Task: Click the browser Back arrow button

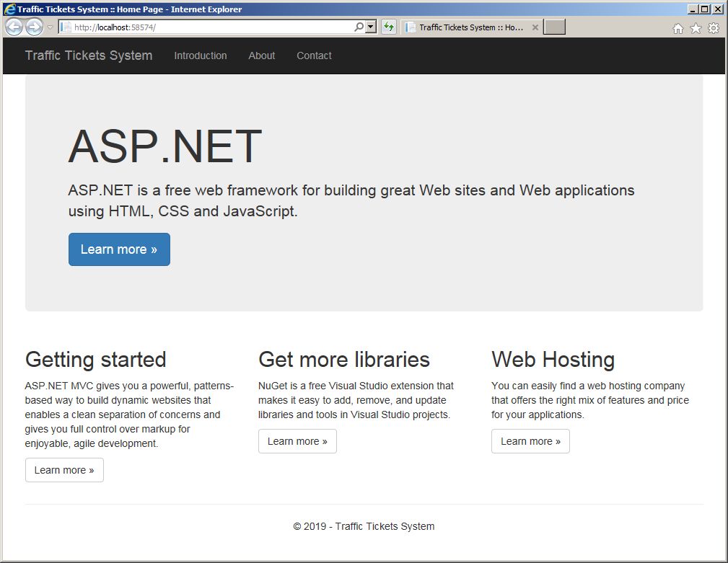Action: click(x=14, y=27)
